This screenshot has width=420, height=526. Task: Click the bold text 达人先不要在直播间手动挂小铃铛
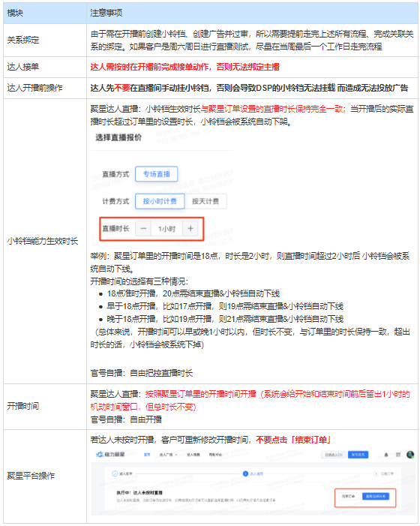[148, 88]
